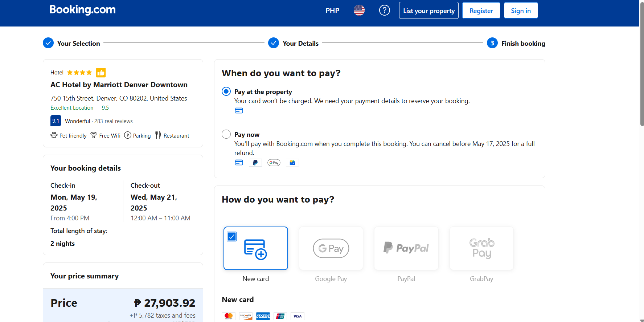The image size is (644, 322).
Task: Choose the GrabPay payment tile
Action: point(481,248)
